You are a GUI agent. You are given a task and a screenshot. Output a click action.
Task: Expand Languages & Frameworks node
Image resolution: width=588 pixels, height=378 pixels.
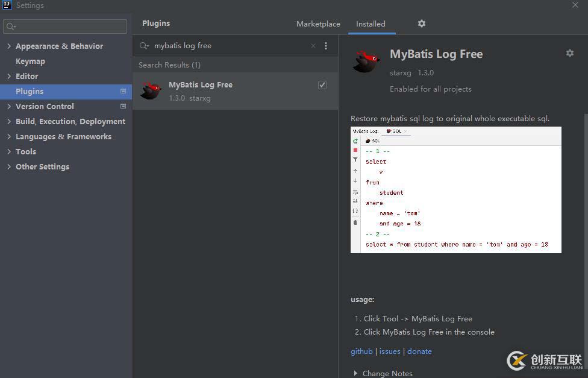9,136
